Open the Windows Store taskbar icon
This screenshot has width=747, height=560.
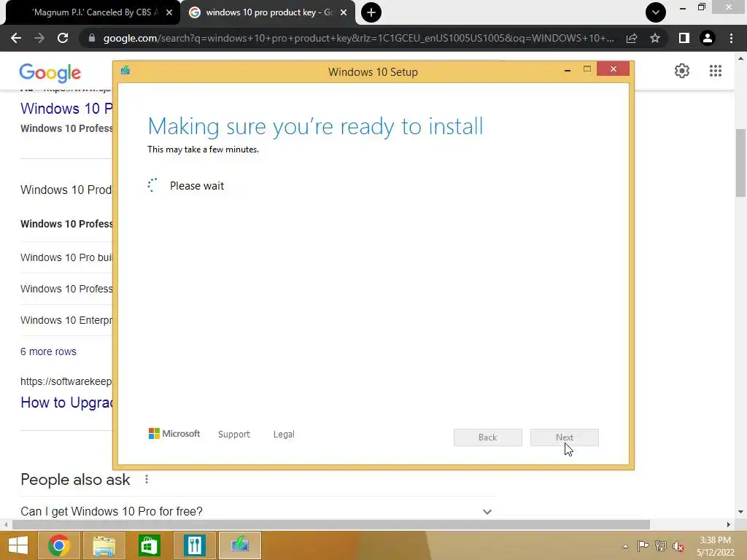tap(149, 545)
